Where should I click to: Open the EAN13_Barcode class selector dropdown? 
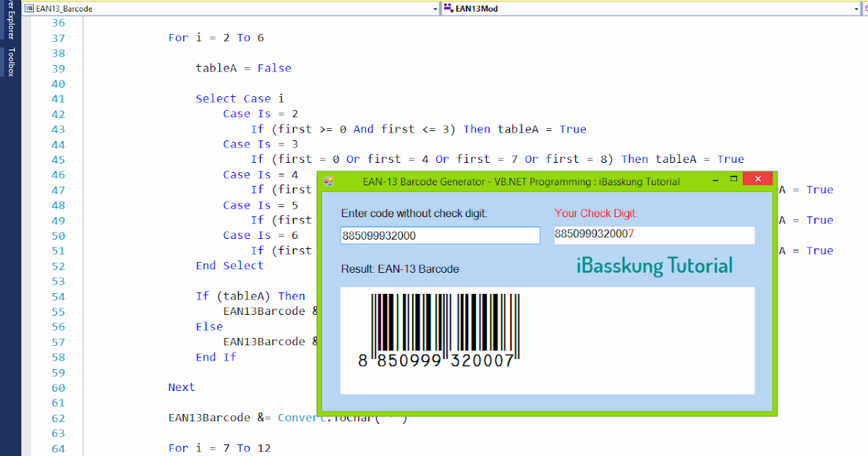click(435, 8)
